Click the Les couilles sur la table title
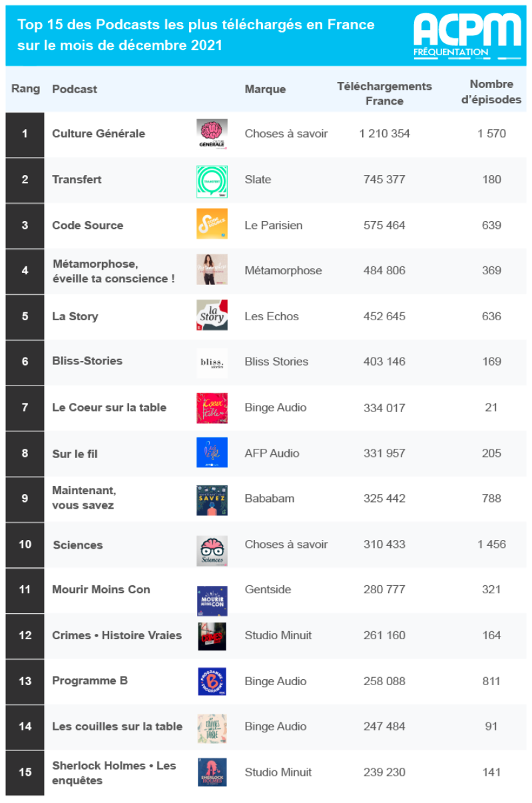This screenshot has width=532, height=803. tap(117, 726)
